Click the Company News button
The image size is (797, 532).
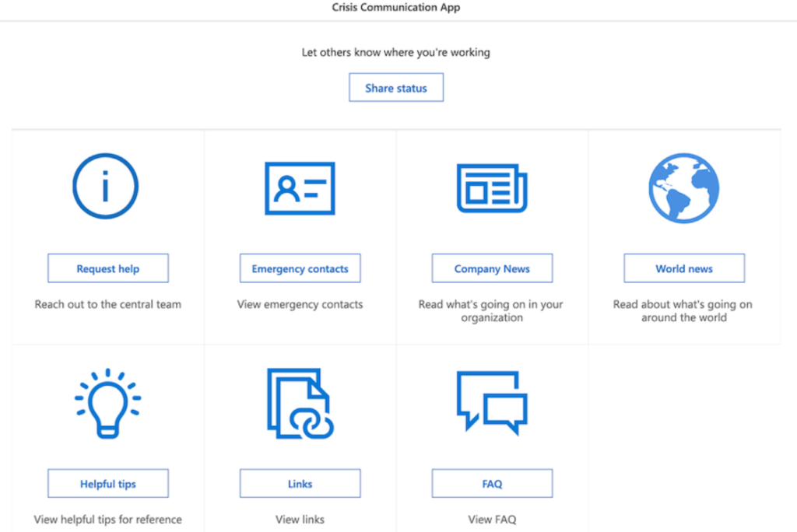pyautogui.click(x=492, y=268)
